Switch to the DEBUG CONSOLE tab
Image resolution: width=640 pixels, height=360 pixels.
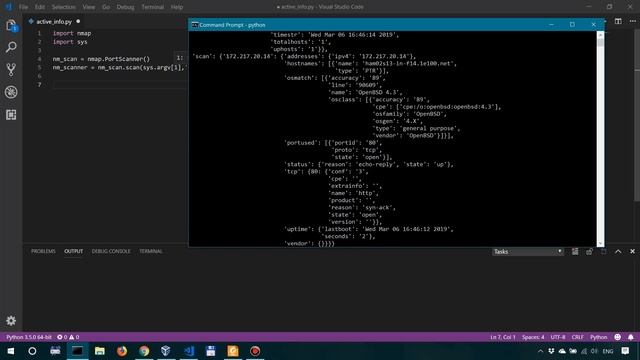click(x=111, y=251)
